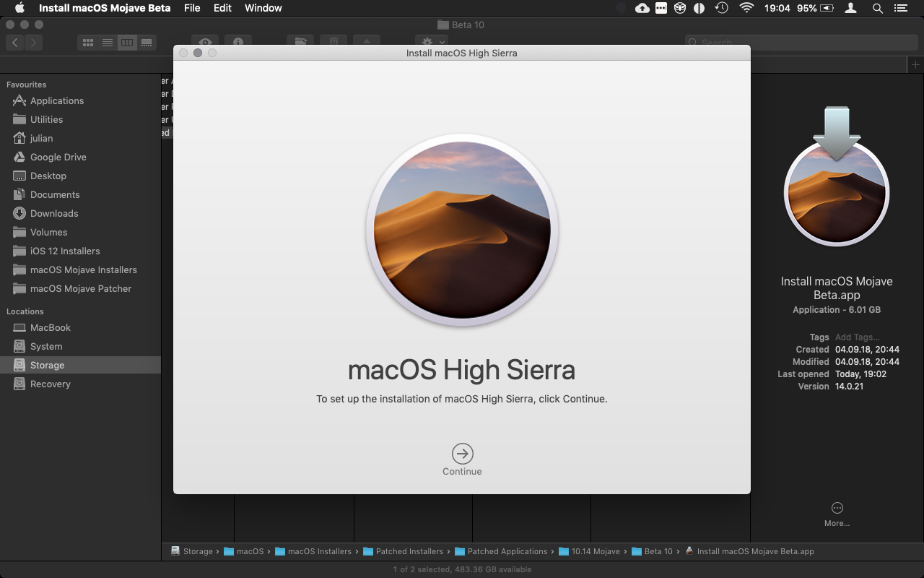The image size is (924, 578).
Task: Open Downloads in sidebar
Action: 54,213
